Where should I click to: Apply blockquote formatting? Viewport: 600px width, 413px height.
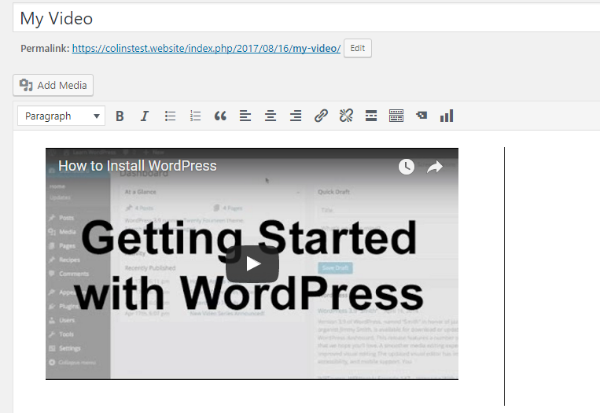click(220, 116)
